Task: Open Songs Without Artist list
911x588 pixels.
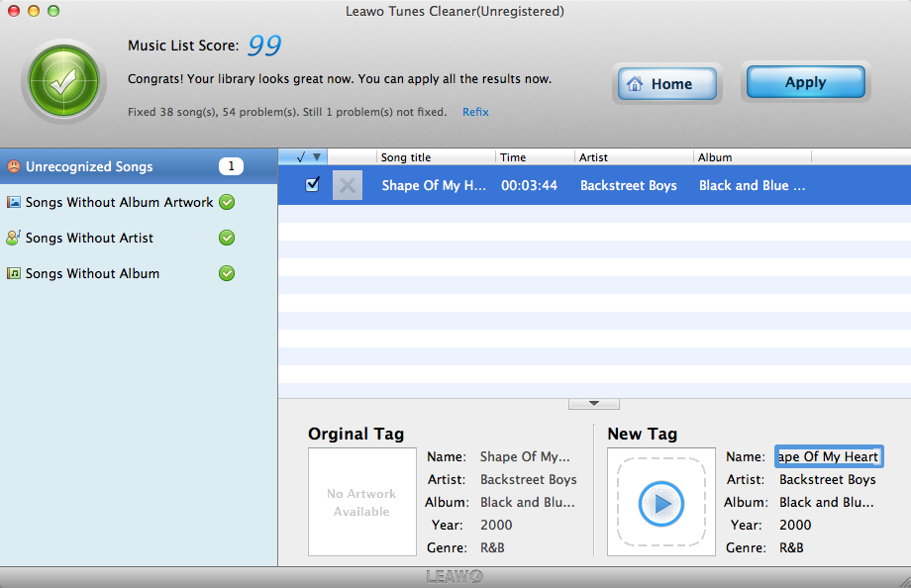Action: (x=139, y=238)
